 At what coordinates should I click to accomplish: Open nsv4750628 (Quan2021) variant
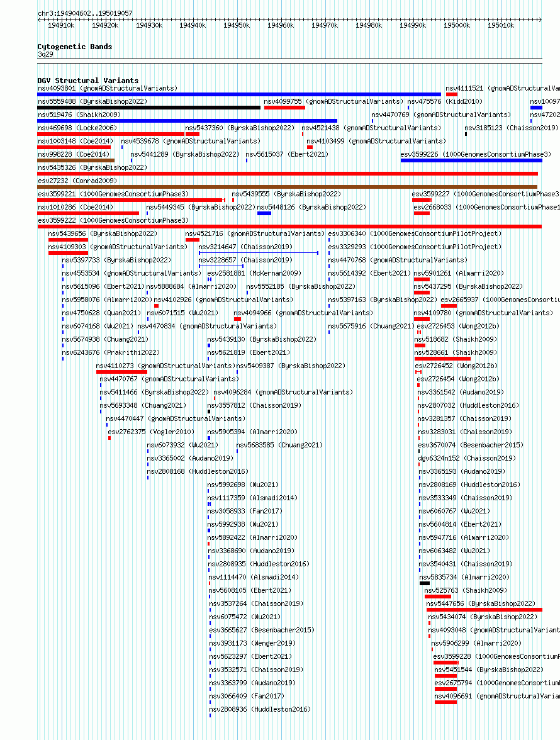pyautogui.click(x=101, y=313)
